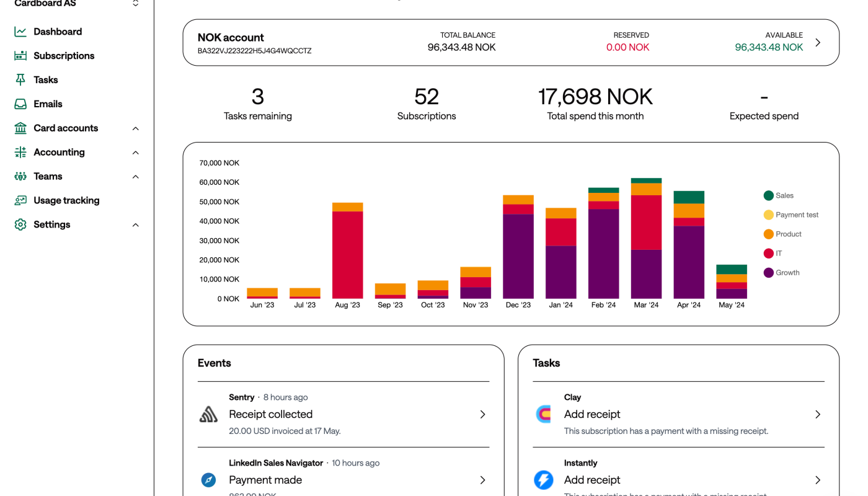Expand the Accounting menu chevron
The height and width of the screenshot is (496, 868).
[x=136, y=153]
